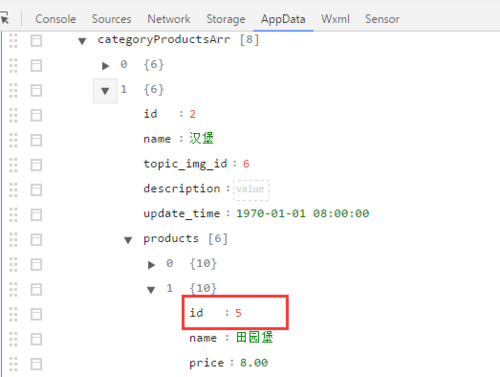Click the square icon on name 汉堡 row
Image resolution: width=500 pixels, height=377 pixels.
tap(36, 140)
